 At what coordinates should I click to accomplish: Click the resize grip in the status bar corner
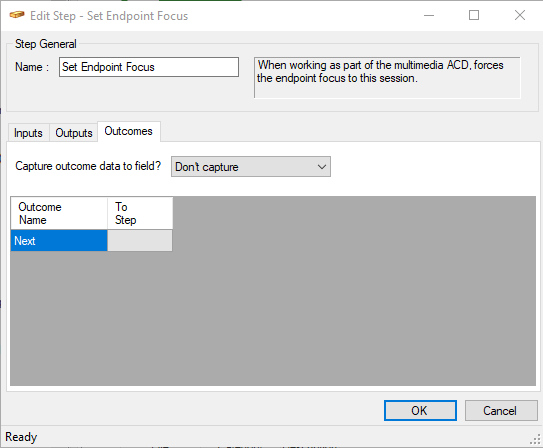[x=535, y=439]
